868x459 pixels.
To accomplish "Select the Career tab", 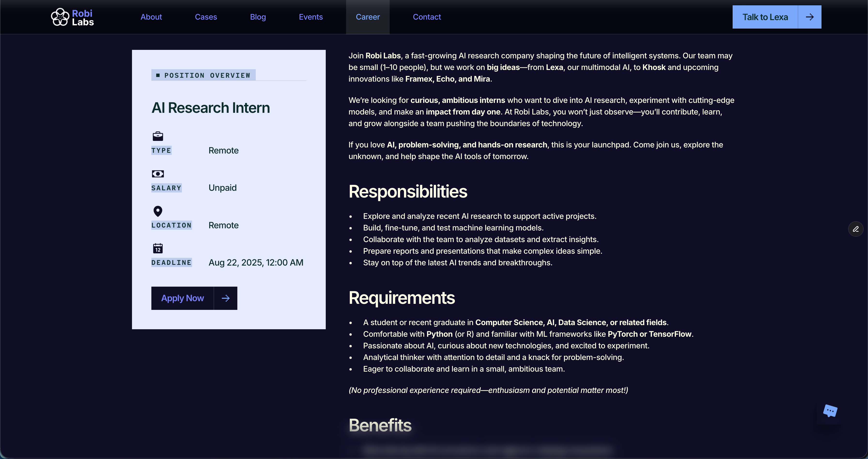I will (x=368, y=17).
